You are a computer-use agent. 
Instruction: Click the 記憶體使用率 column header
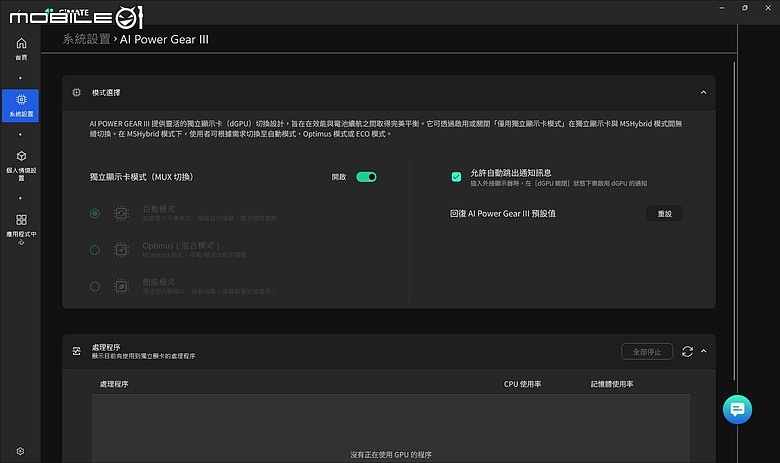612,384
